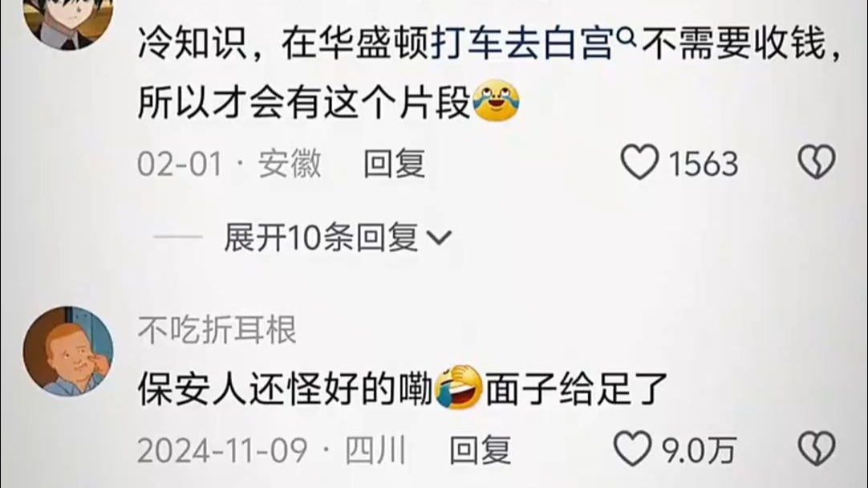Like the comment with 9.0万 likes
Image resolution: width=868 pixels, height=488 pixels.
point(633,449)
